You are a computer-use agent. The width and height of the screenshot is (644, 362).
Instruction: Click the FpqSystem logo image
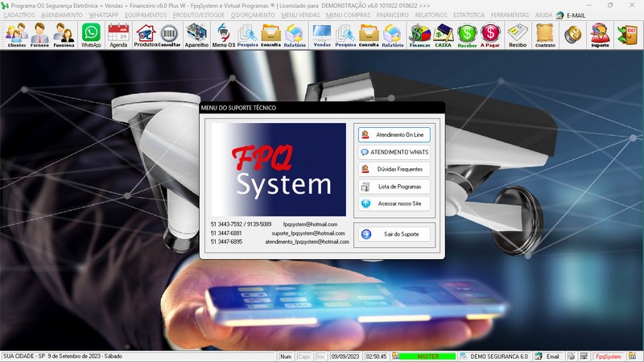click(276, 170)
